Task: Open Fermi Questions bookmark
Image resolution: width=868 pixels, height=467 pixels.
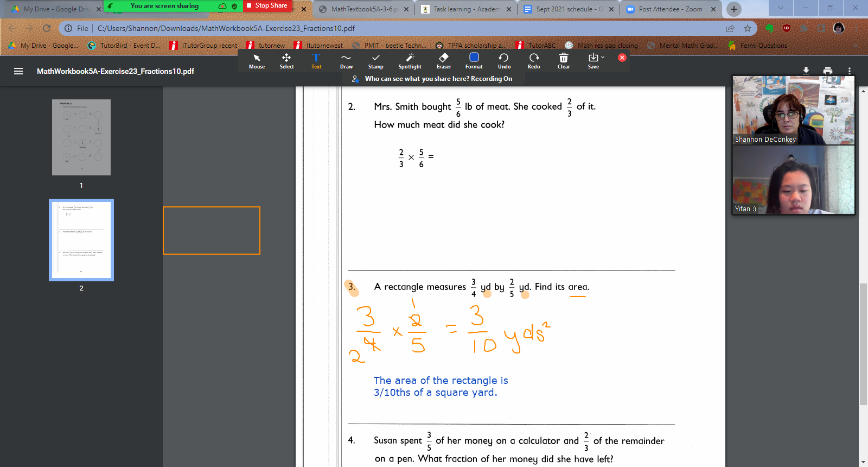Action: pos(758,46)
